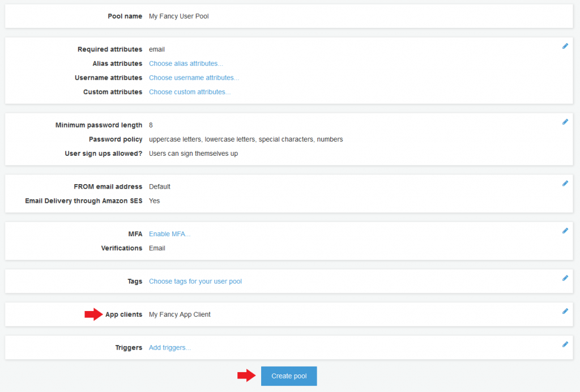Image resolution: width=580 pixels, height=392 pixels.
Task: Open the Add triggers link
Action: point(169,348)
